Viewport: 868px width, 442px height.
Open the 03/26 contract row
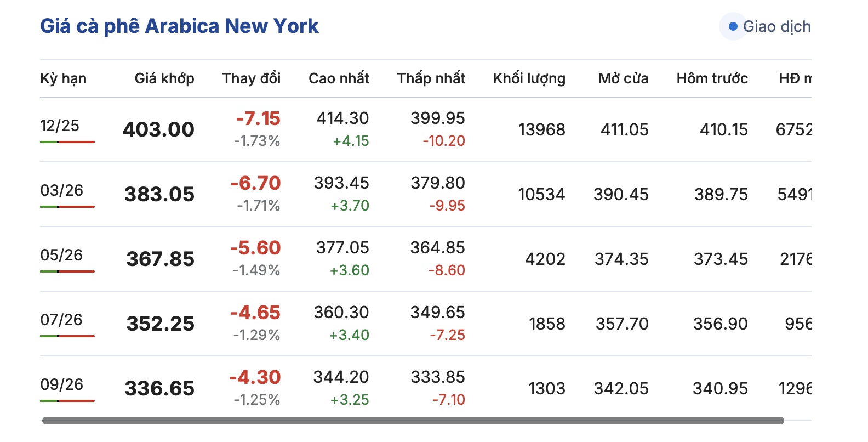click(61, 190)
